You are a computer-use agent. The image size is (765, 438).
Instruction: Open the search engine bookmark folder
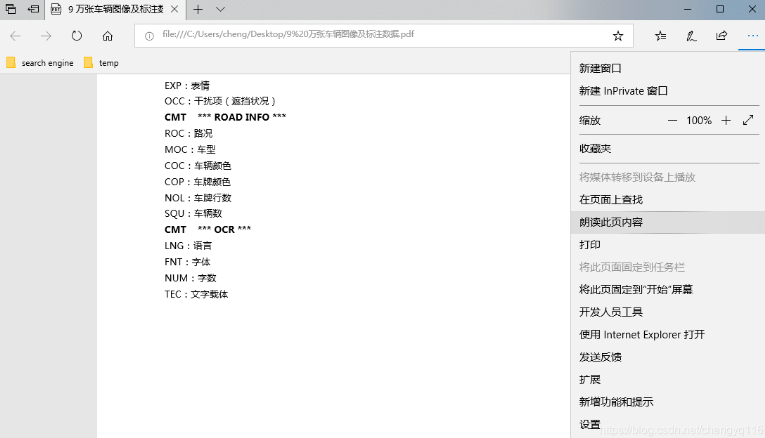[40, 63]
